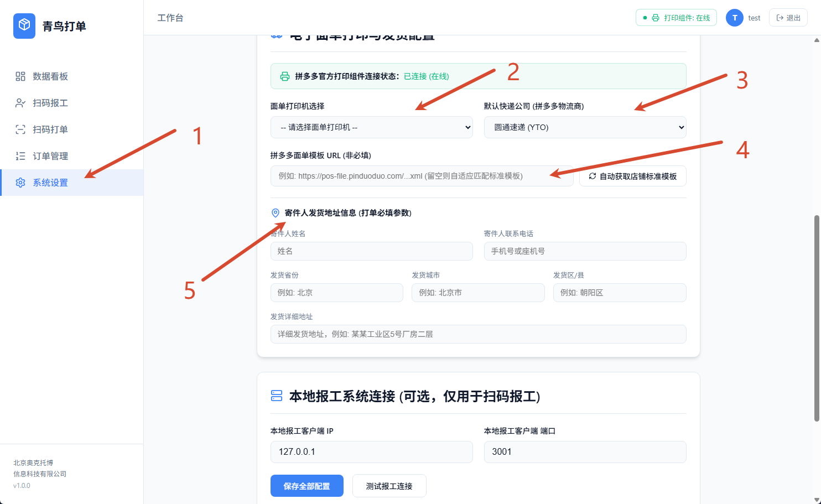Go to 扫码打单 page
Viewport: 821px width, 504px height.
tap(72, 129)
